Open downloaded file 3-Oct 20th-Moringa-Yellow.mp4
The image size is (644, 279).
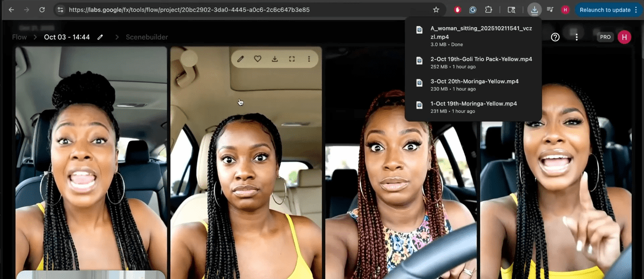[474, 82]
